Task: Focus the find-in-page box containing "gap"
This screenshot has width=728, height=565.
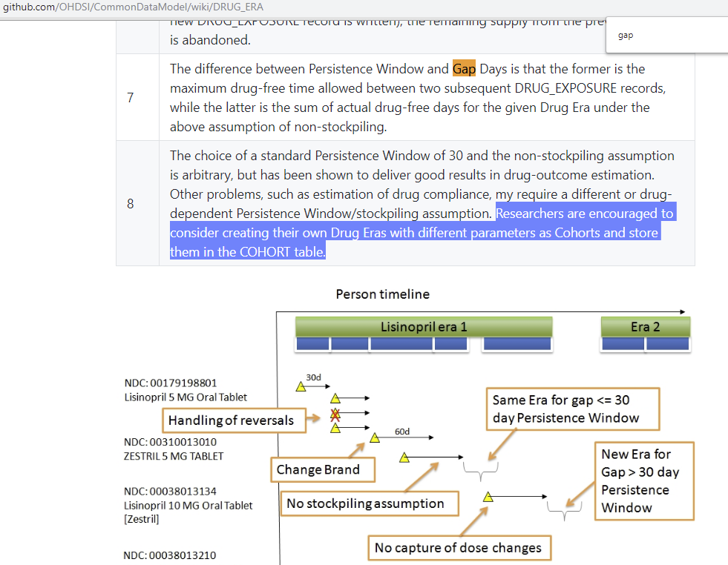Action: [667, 36]
